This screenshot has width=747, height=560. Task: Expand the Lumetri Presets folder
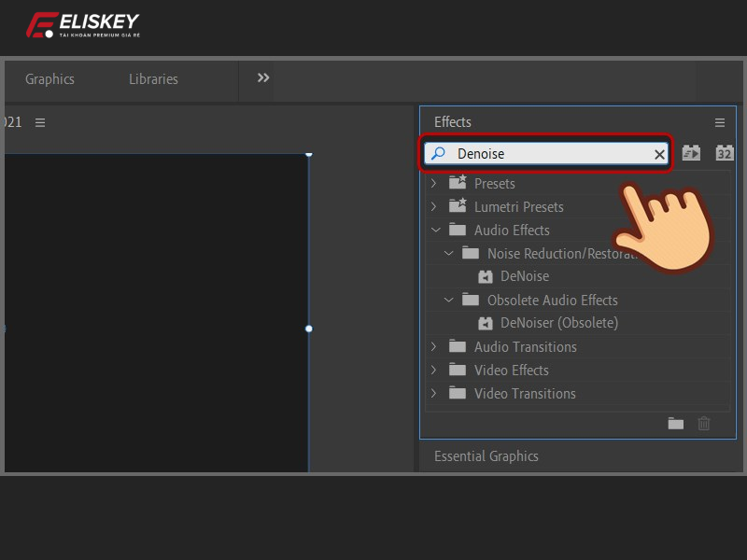coord(433,207)
